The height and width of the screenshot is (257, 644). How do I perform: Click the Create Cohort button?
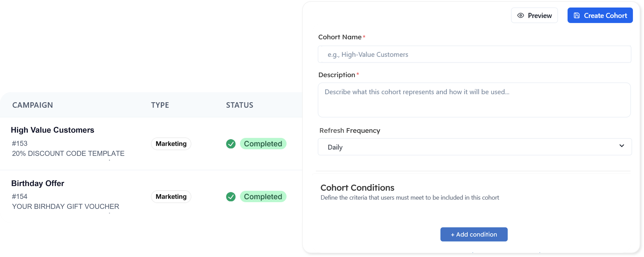[x=600, y=15]
